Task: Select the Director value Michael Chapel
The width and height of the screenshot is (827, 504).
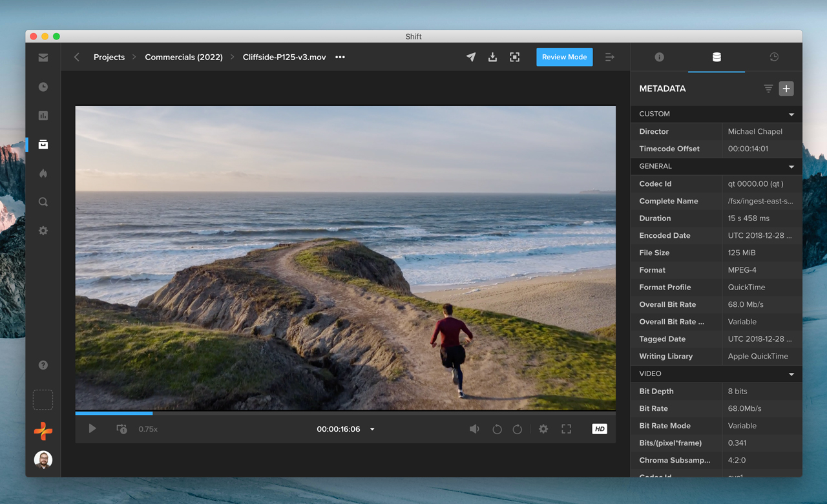Action: 755,131
